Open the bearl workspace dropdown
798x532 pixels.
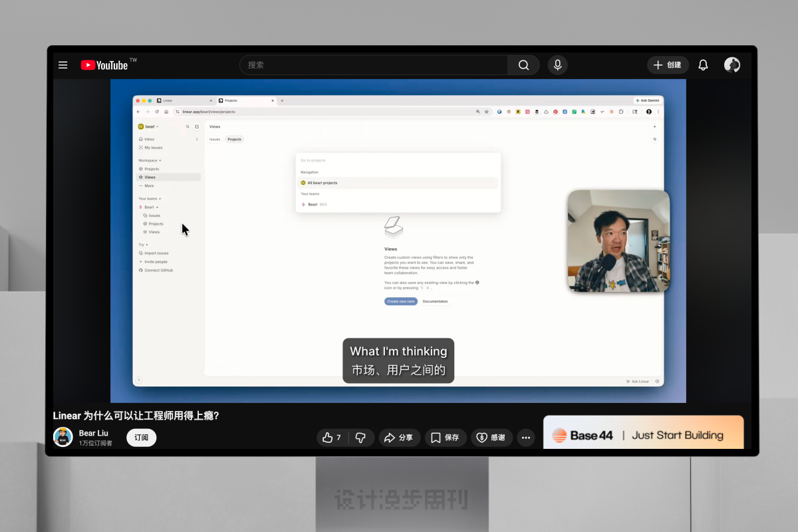148,126
